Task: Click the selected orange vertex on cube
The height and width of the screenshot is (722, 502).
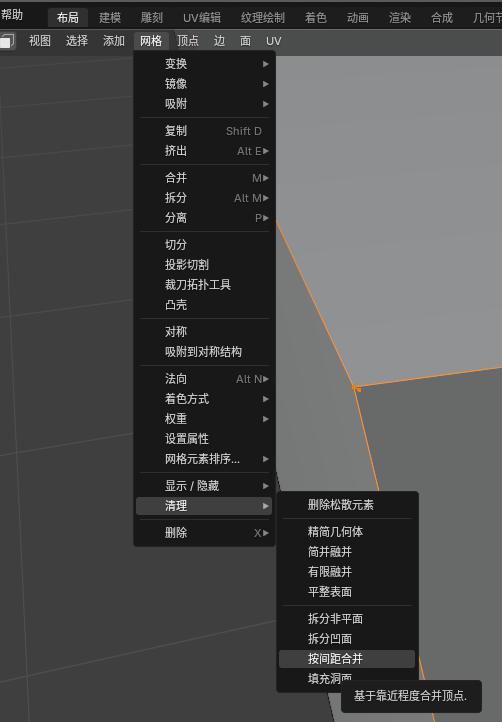Action: 356,388
